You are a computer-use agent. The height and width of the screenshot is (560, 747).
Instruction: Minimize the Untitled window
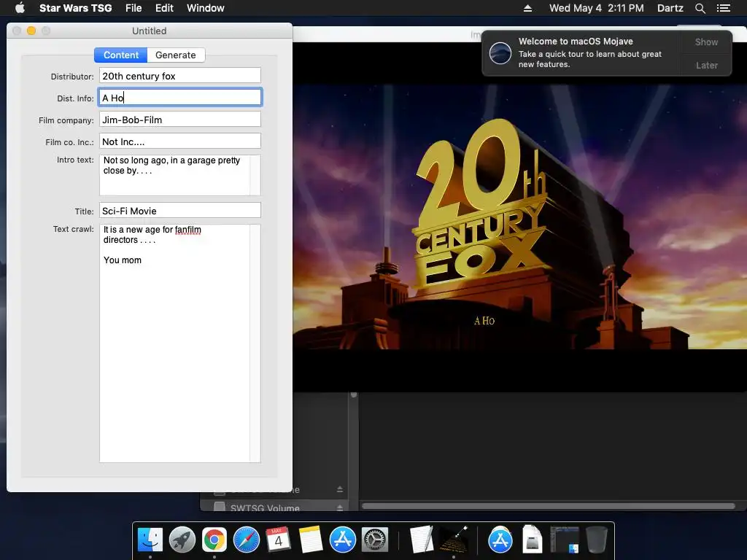tap(31, 31)
